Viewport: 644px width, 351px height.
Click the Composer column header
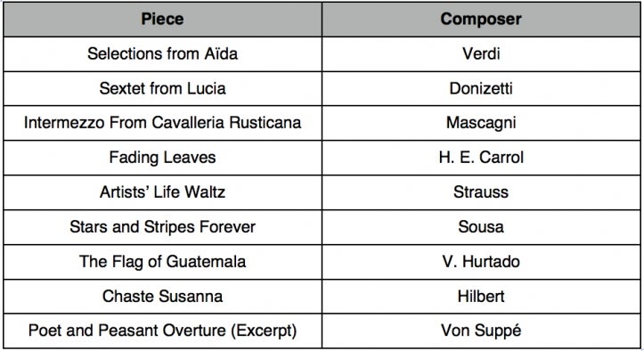click(481, 20)
